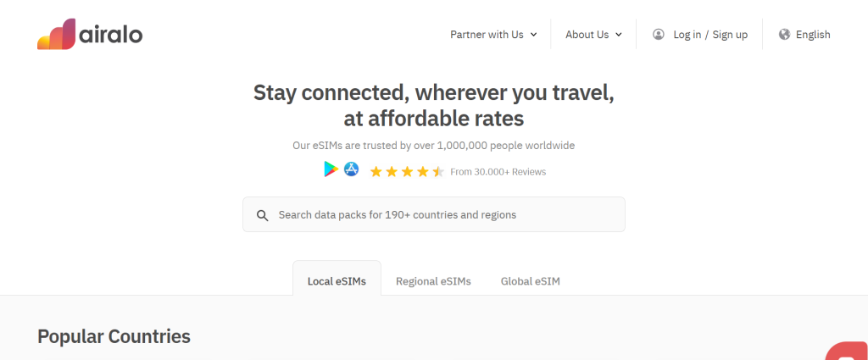Click the user profile icon
The width and height of the screenshot is (868, 360).
point(659,35)
